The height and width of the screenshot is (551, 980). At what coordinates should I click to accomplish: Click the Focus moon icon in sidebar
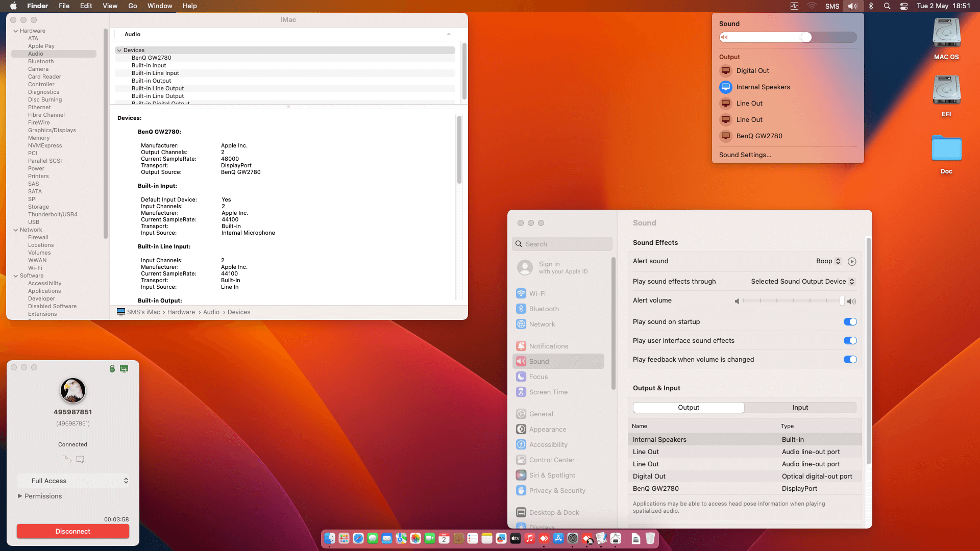coord(521,377)
